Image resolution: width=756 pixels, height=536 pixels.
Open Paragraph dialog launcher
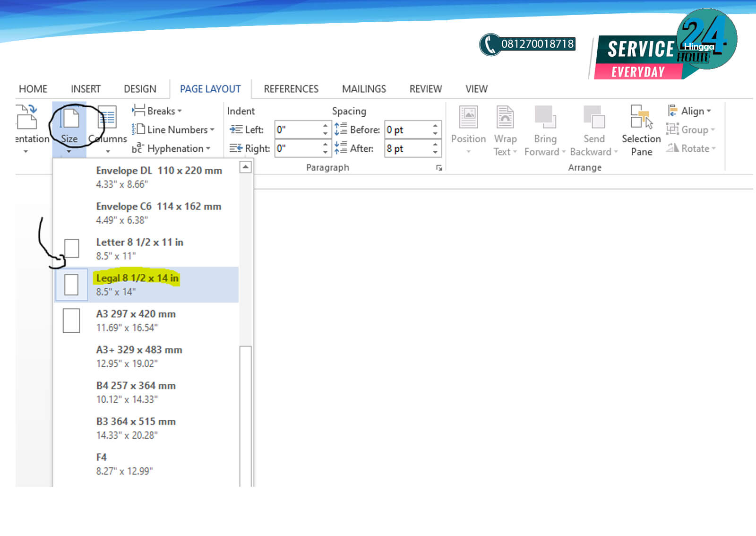point(439,168)
